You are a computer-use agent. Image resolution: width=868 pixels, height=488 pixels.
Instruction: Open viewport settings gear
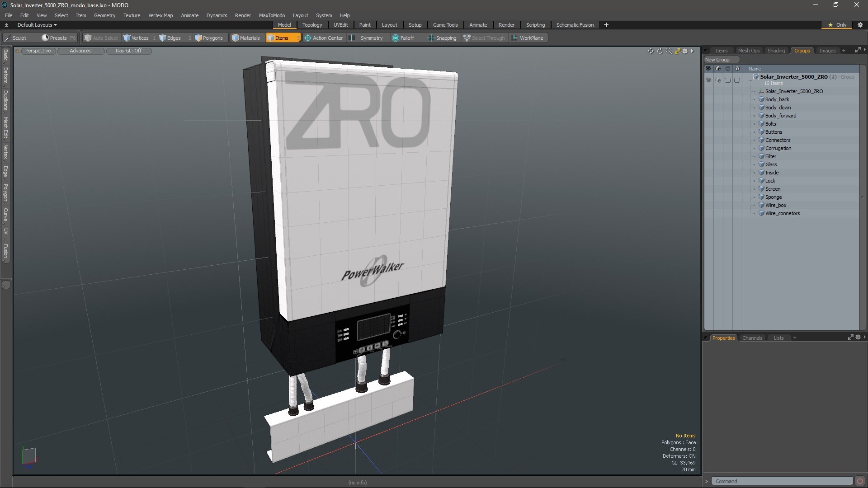[685, 51]
